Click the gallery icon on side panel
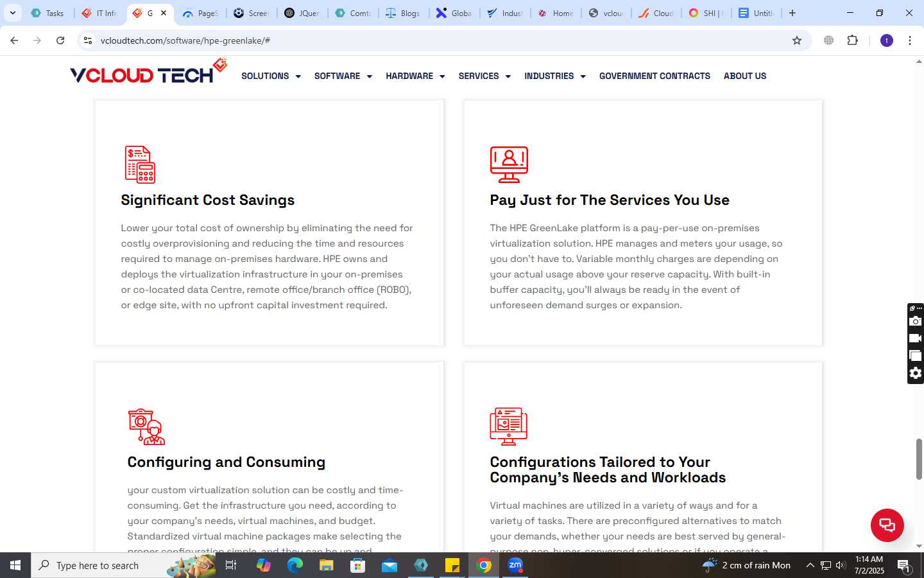Image resolution: width=924 pixels, height=578 pixels. click(916, 356)
